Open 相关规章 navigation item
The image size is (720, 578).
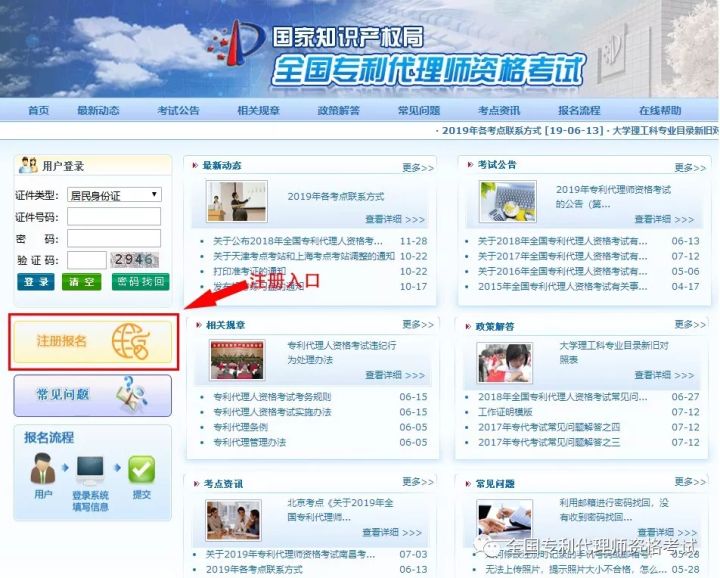259,110
